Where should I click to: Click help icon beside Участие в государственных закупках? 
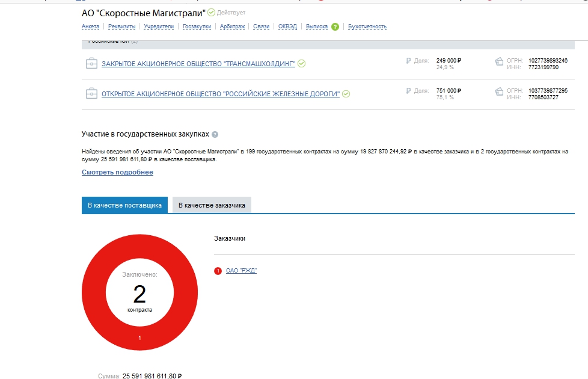pos(215,134)
